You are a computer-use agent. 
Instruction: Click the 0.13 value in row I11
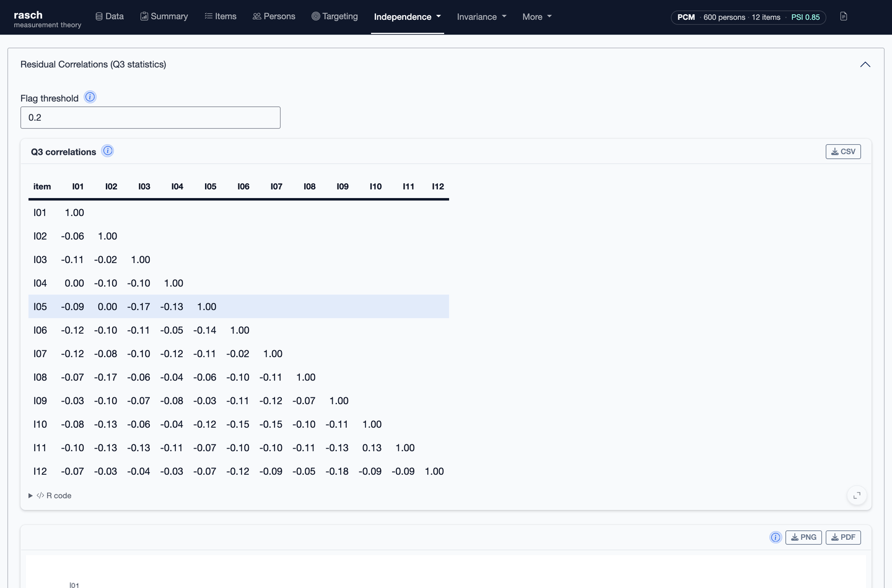pos(372,447)
